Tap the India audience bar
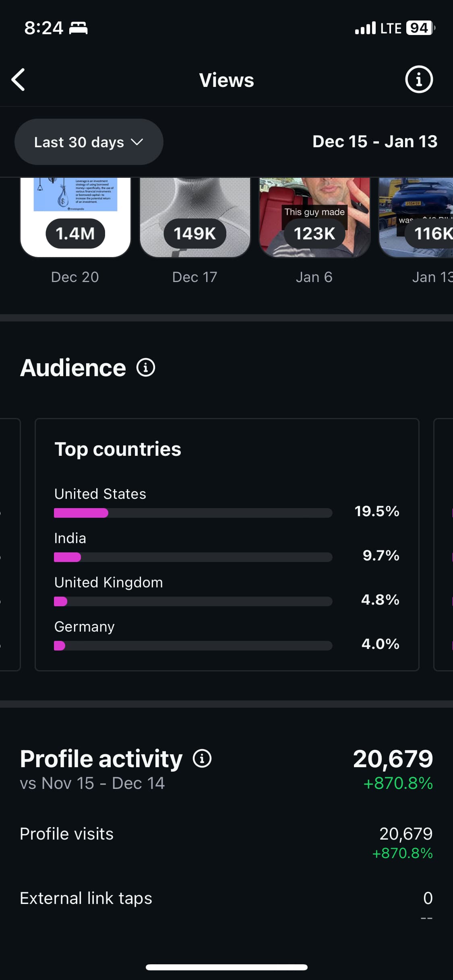This screenshot has width=453, height=980. coord(193,557)
